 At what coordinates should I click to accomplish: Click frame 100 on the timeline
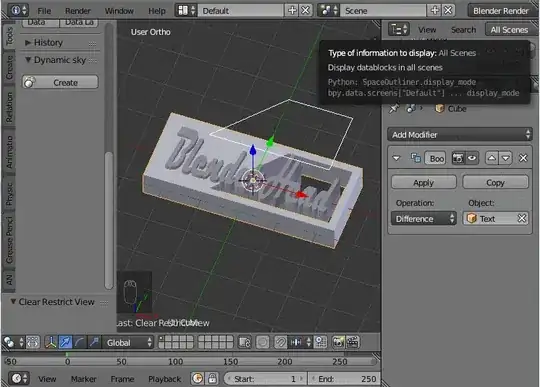click(x=176, y=362)
